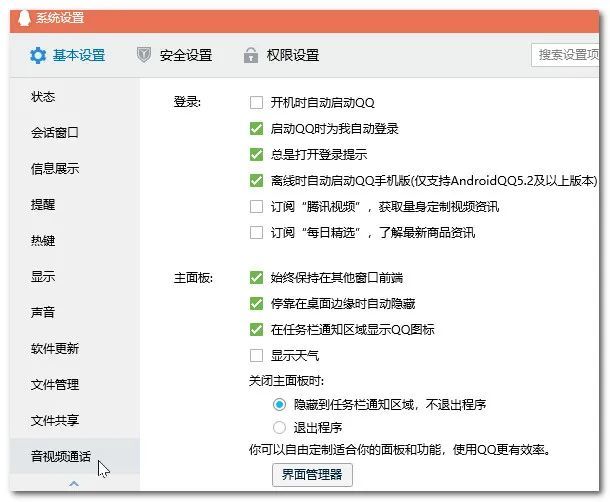Go to 声音 settings in sidebar
Viewport: 610px width, 502px height.
pyautogui.click(x=43, y=312)
